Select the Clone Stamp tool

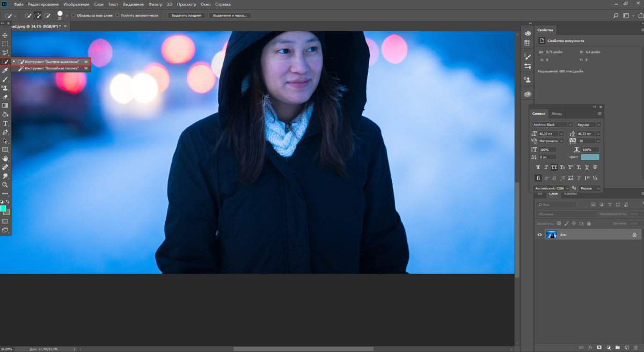[x=5, y=88]
